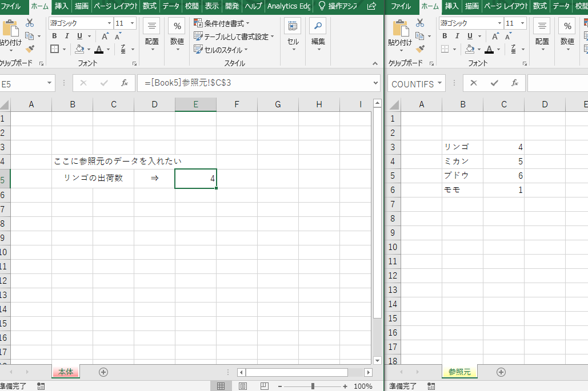Open セルのスタイル cell styles menu
Viewport: 588px width, 391px height.
[x=221, y=50]
